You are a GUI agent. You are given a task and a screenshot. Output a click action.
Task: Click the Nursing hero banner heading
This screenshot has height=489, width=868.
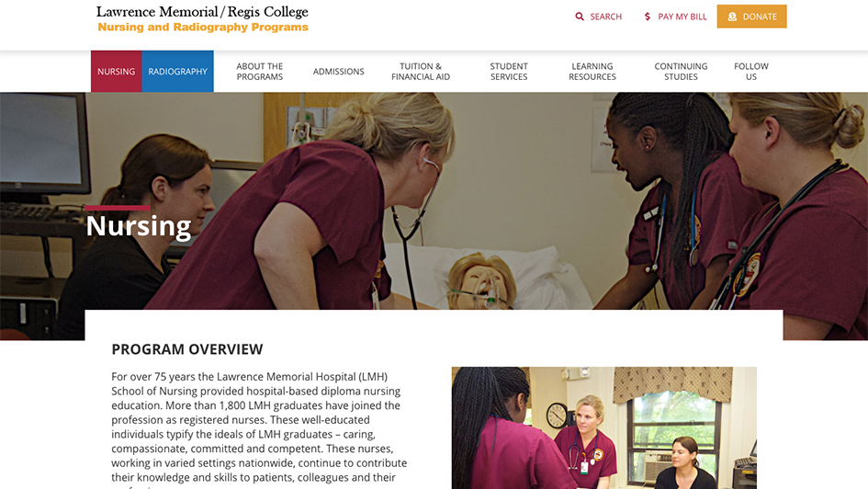point(139,226)
